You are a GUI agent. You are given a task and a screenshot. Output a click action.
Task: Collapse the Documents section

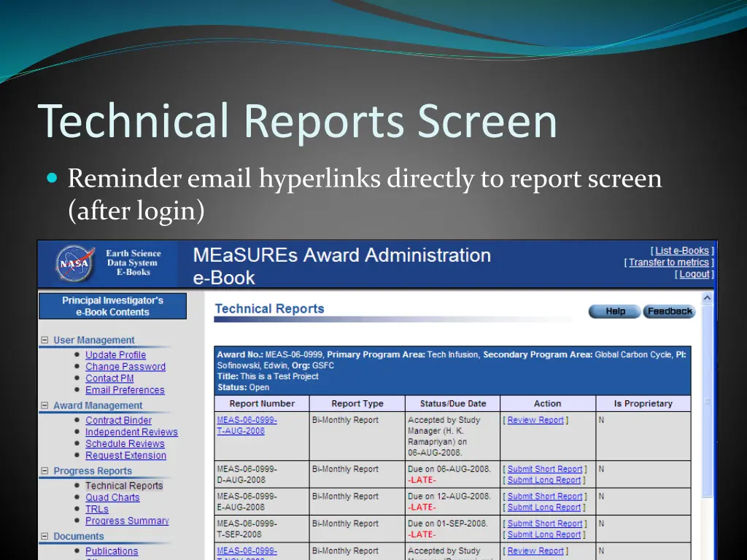[x=45, y=536]
